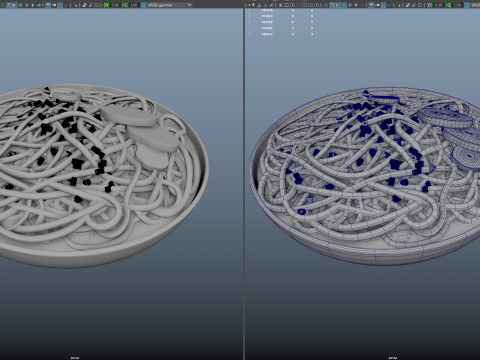Toggle shadows in left viewport toolbar
This screenshot has width=480, height=360.
(x=39, y=5)
